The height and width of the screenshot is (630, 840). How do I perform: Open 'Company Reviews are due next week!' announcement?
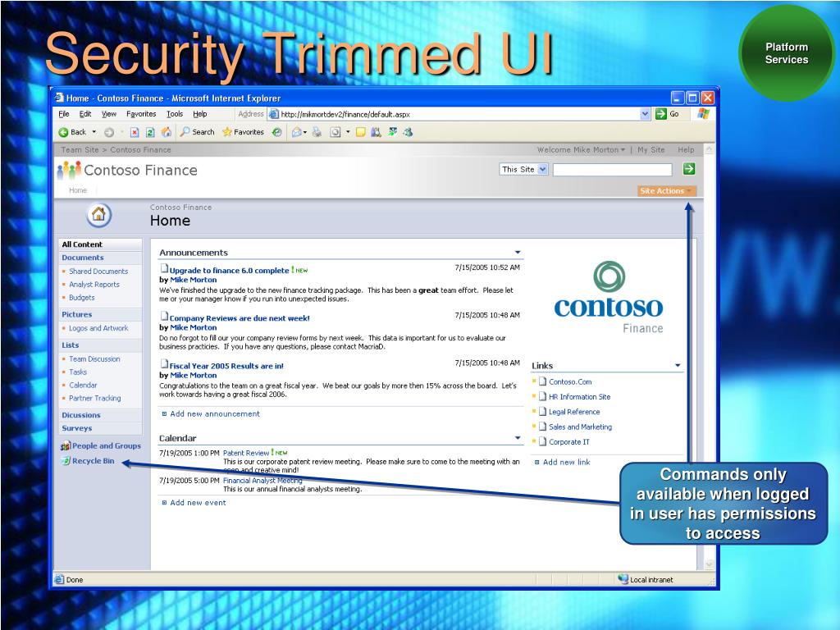(240, 318)
